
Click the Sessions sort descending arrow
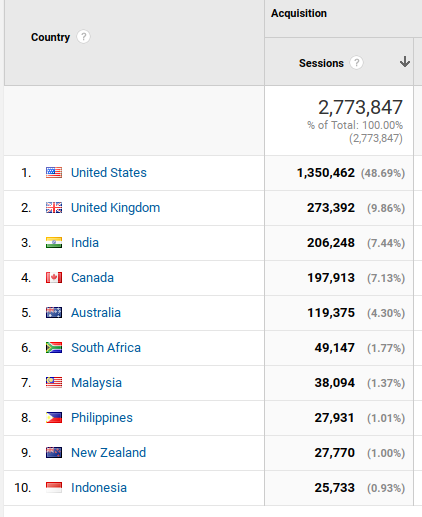[405, 62]
